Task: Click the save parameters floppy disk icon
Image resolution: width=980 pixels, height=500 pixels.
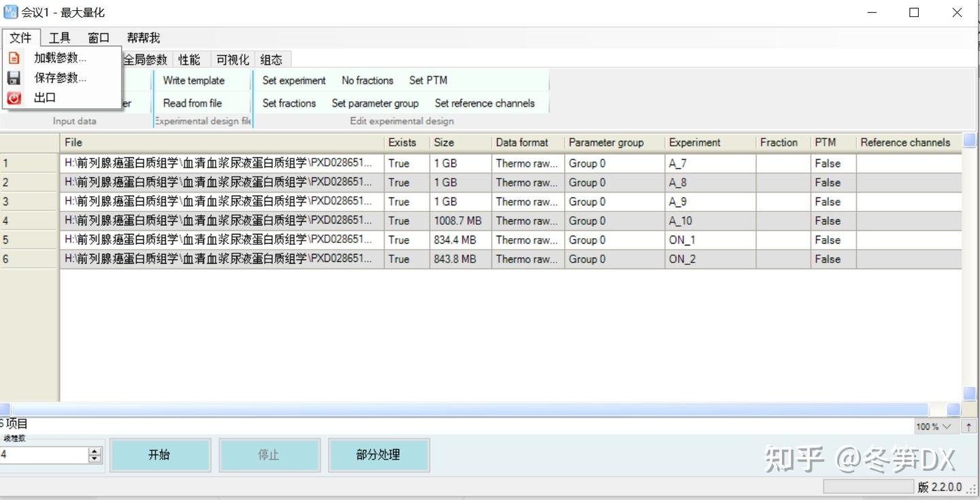Action: coord(14,78)
